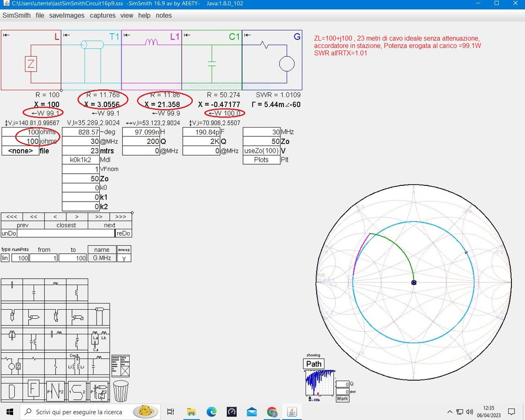The height and width of the screenshot is (420, 525).
Task: Click the Mark button
Action: (342, 398)
